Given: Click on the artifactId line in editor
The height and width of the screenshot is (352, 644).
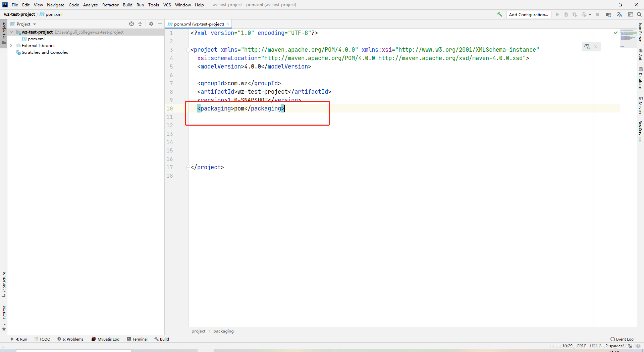Looking at the screenshot, I should coord(264,92).
